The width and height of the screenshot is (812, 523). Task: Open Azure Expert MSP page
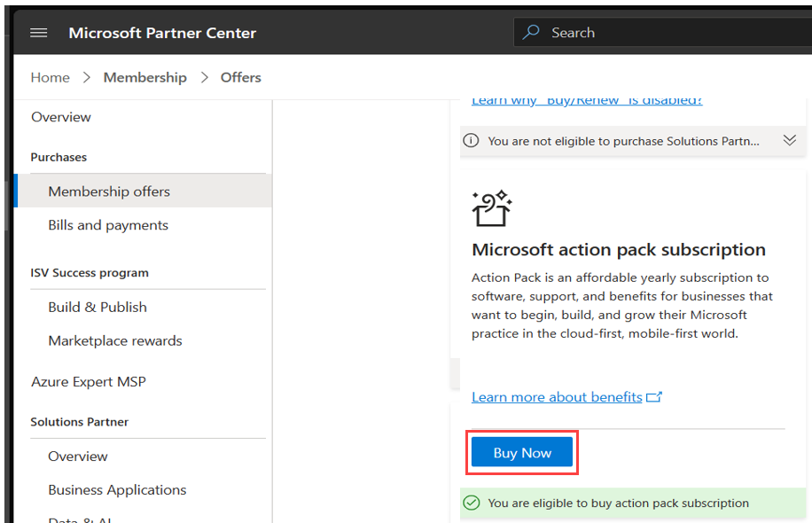(x=89, y=382)
